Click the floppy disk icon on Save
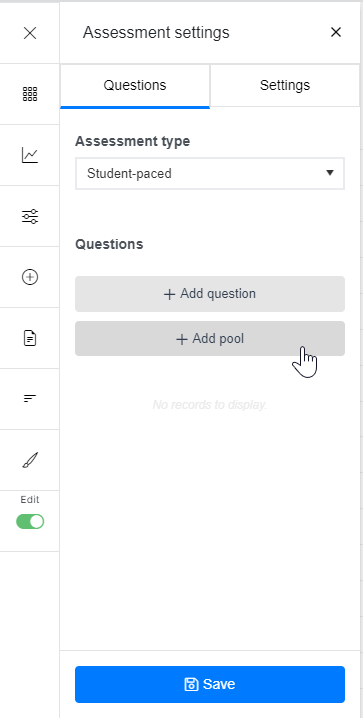Image resolution: width=363 pixels, height=718 pixels. [191, 684]
